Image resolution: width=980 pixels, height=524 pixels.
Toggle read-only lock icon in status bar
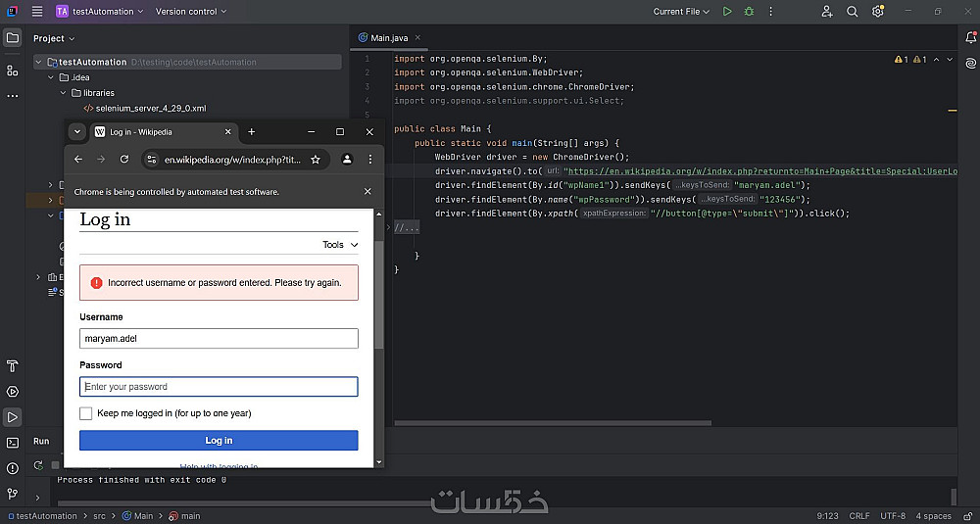[x=968, y=516]
